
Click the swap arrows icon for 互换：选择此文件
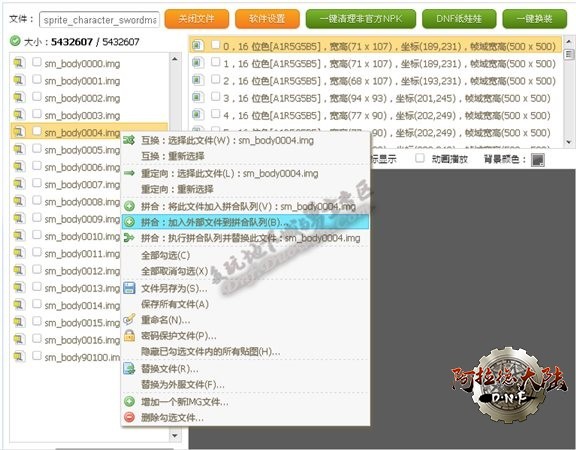click(129, 140)
